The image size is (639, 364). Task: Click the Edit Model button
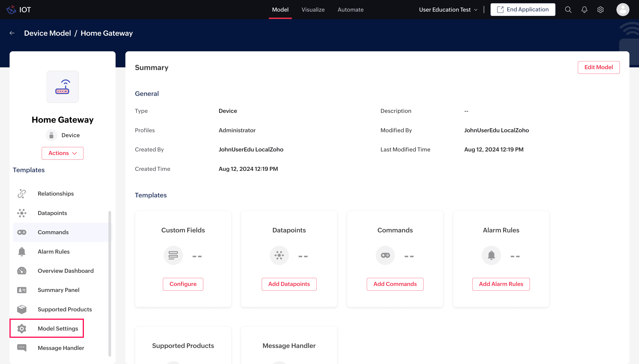click(x=598, y=67)
